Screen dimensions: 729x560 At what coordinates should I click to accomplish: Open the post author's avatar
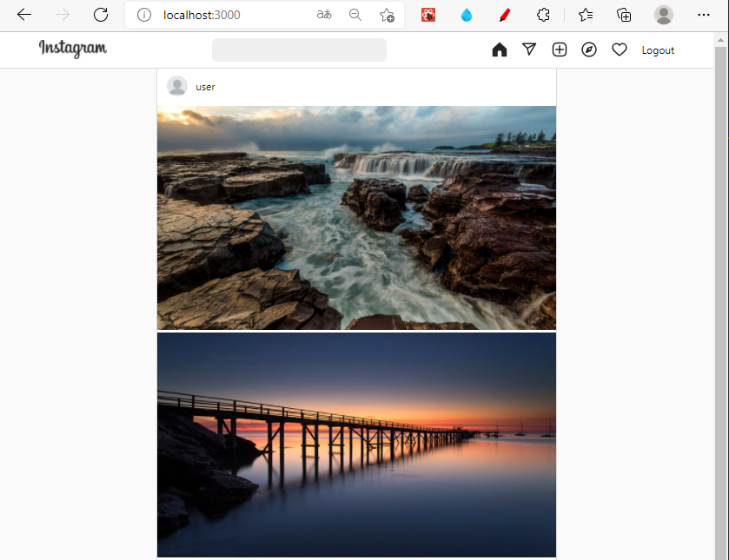point(177,87)
